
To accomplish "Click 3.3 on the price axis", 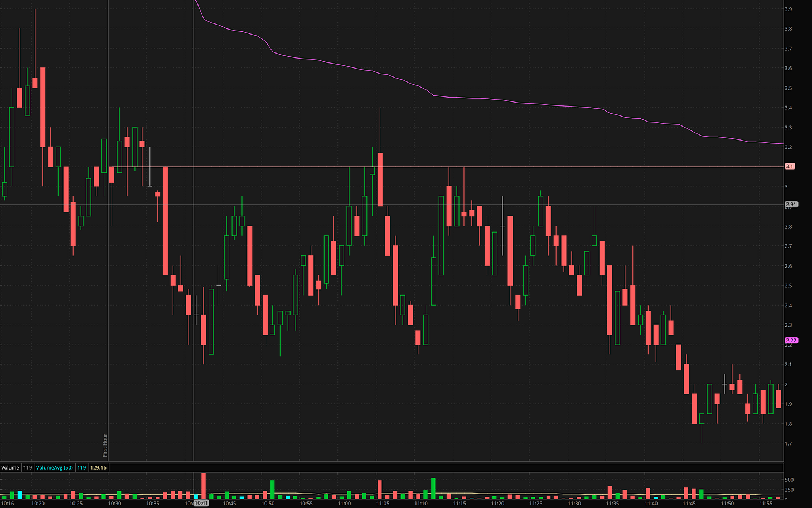I will tap(789, 128).
